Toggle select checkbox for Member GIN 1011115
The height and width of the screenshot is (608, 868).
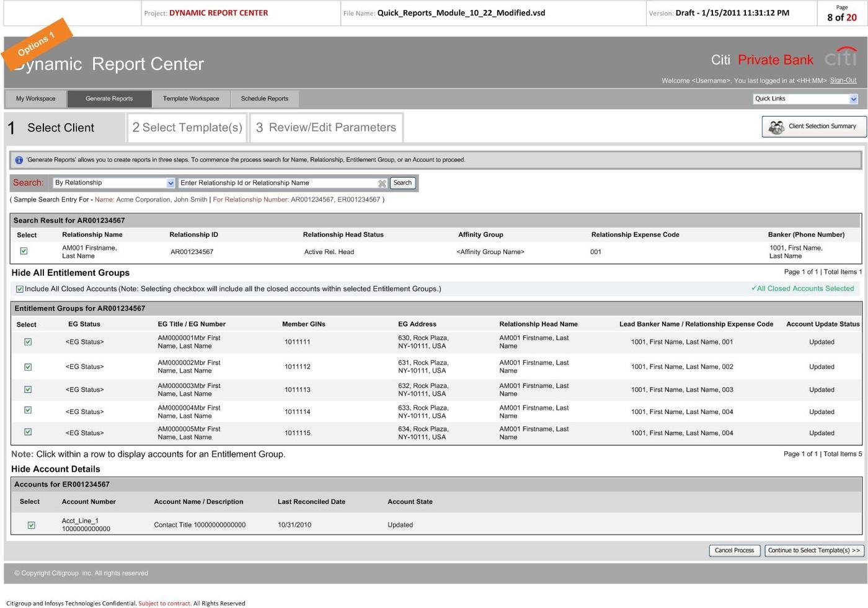click(x=28, y=432)
